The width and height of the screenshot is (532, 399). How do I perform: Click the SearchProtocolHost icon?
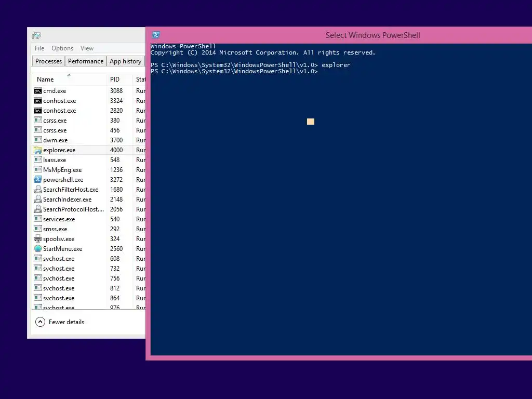37,209
